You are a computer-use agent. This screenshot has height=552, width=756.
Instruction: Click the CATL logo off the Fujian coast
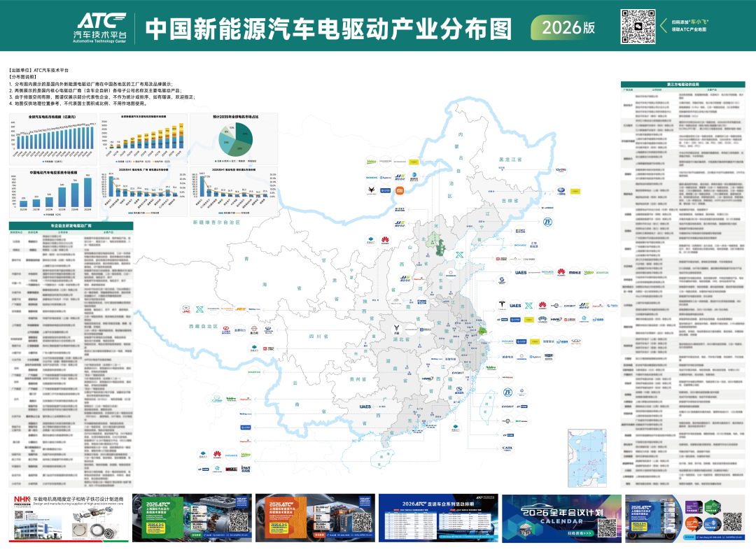(507, 448)
